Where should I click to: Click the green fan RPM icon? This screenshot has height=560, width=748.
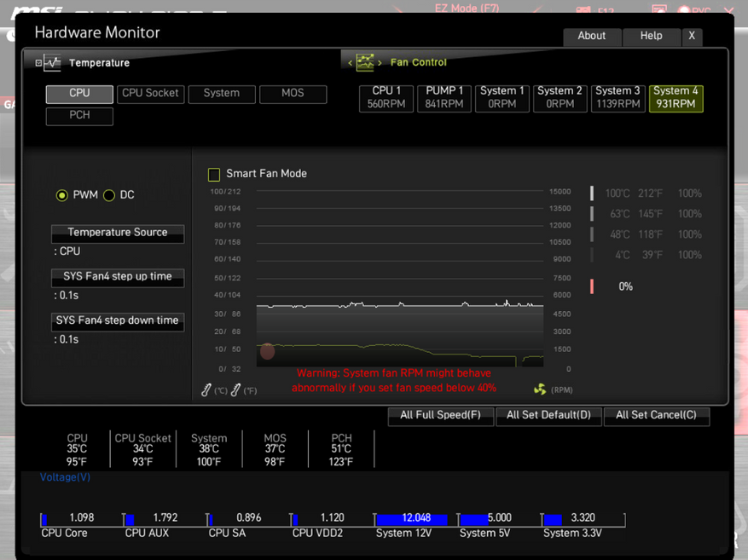click(539, 390)
